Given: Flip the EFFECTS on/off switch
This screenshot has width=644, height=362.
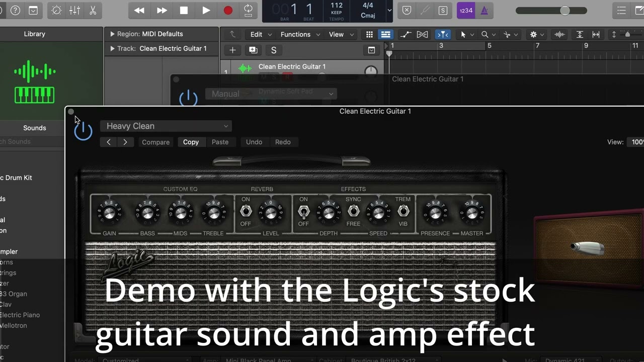Looking at the screenshot, I should point(303,212).
